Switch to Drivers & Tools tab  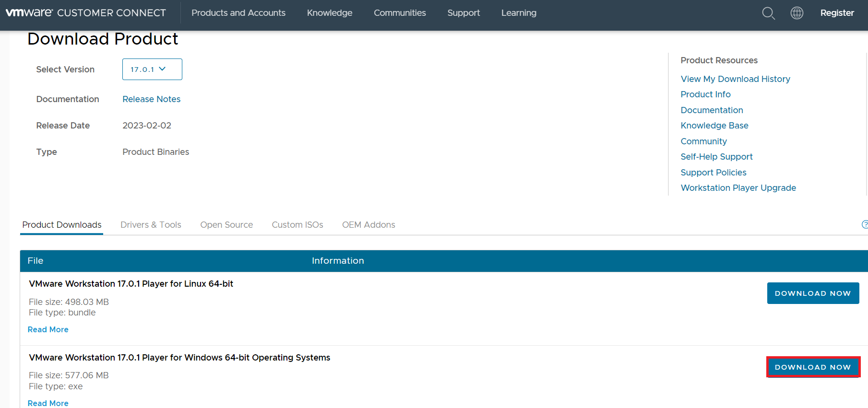pos(151,225)
